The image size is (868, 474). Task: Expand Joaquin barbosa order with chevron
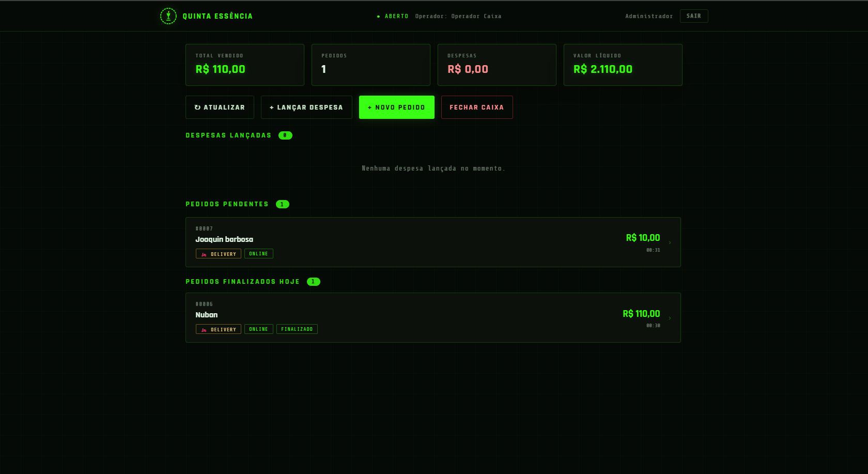pyautogui.click(x=670, y=242)
